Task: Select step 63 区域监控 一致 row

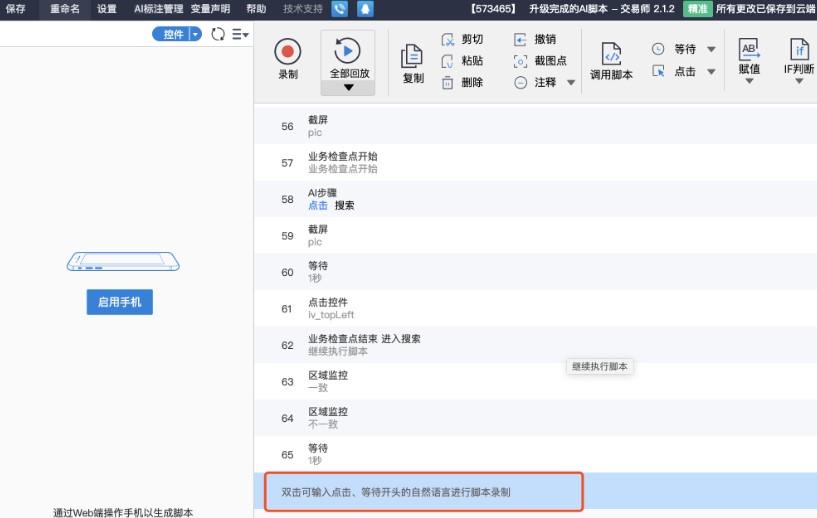Action: (x=535, y=381)
